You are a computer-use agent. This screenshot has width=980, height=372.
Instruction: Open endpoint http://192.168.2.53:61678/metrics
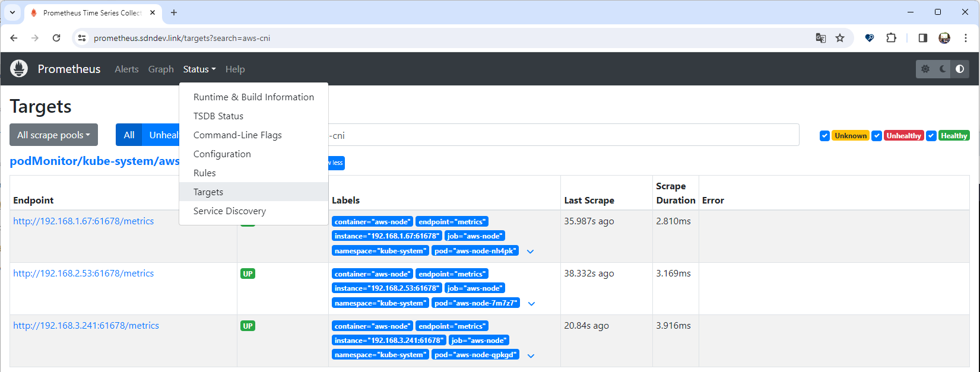point(83,273)
